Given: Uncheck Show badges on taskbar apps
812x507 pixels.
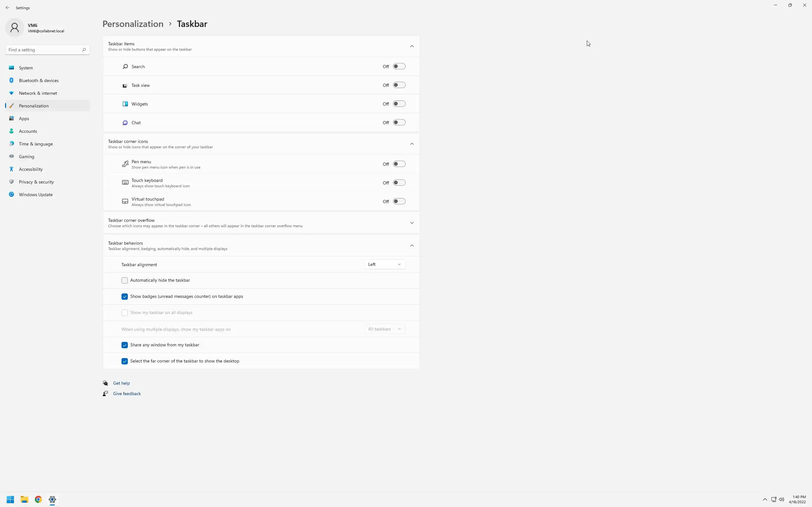Looking at the screenshot, I should 124,296.
